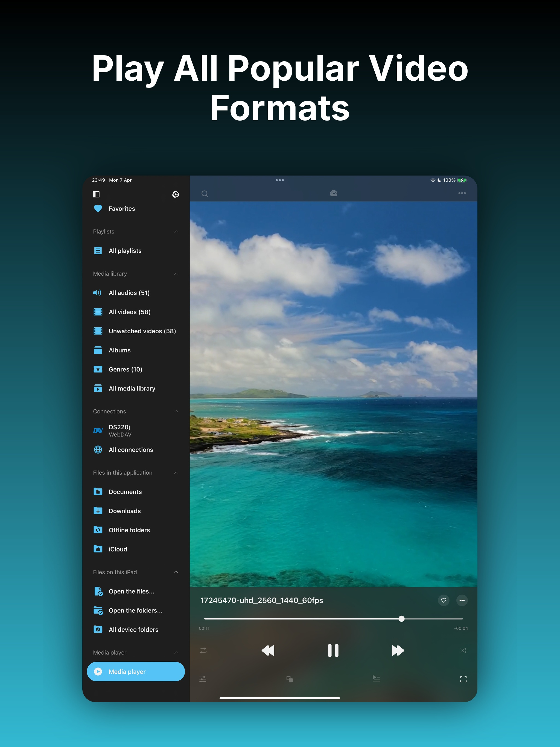Viewport: 560px width, 747px height.
Task: Toggle repeat mode icon
Action: [x=203, y=650]
